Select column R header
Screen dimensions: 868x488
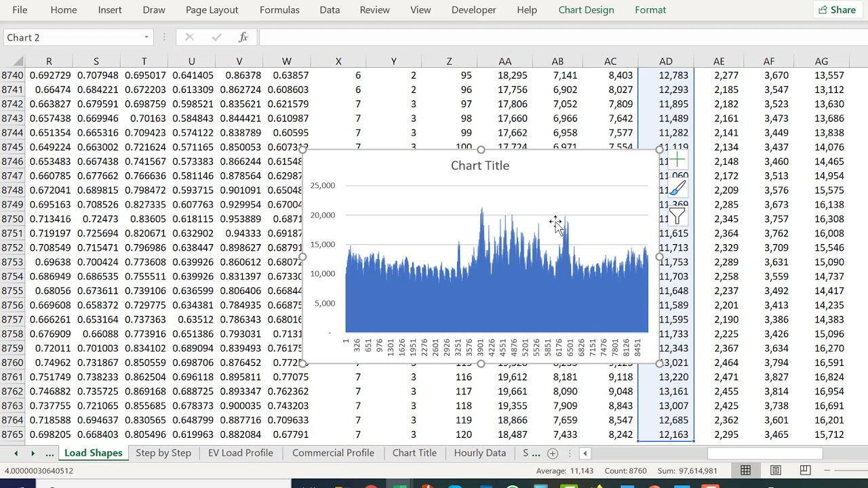coord(49,61)
